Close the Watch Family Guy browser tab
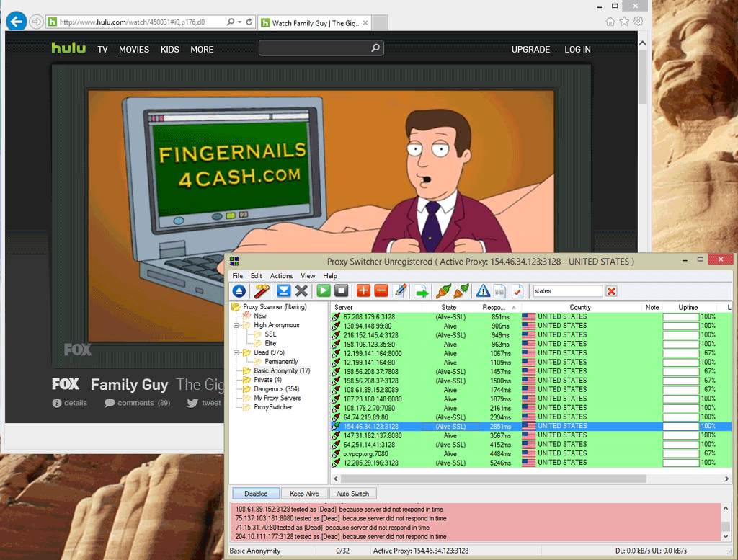This screenshot has height=560, width=738. [x=365, y=22]
